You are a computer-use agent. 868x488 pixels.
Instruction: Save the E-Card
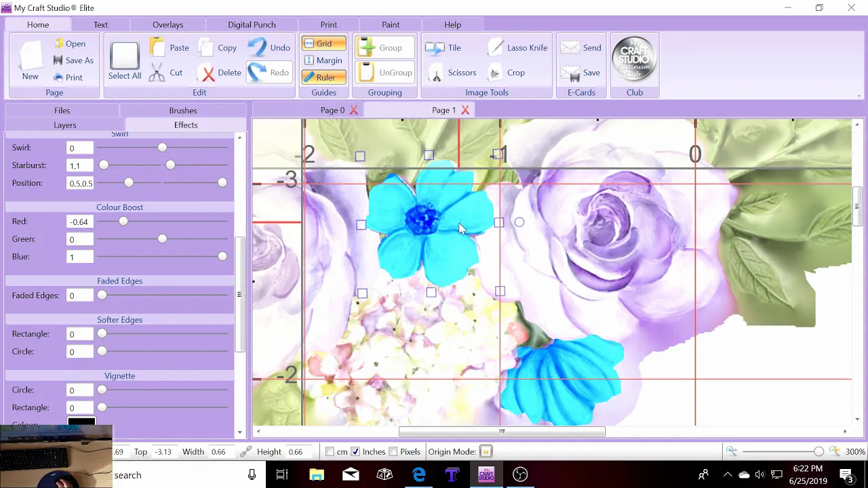pyautogui.click(x=581, y=73)
